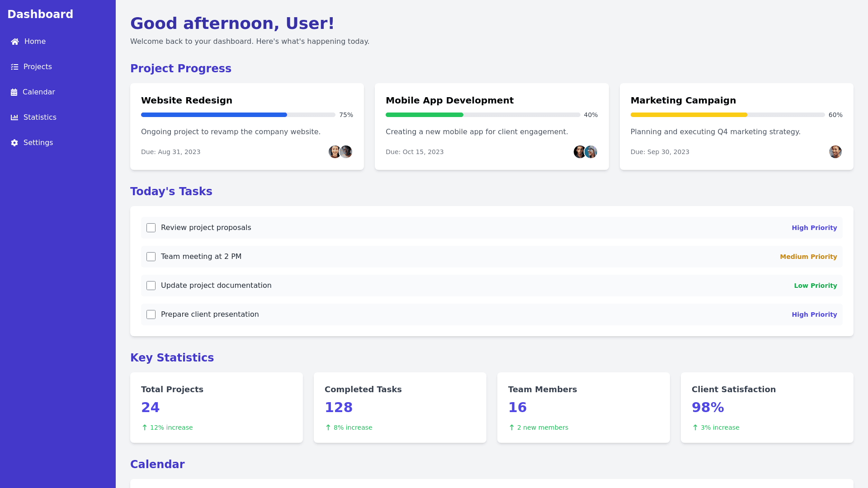868x488 pixels.
Task: Click first avatar on Website Redesign card
Action: coord(334,152)
